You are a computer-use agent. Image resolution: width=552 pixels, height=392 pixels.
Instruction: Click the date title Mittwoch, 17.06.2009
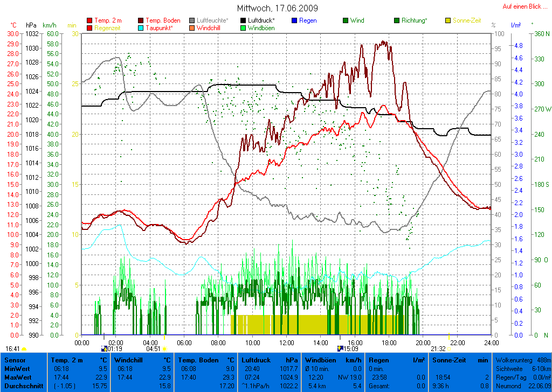pyautogui.click(x=277, y=8)
